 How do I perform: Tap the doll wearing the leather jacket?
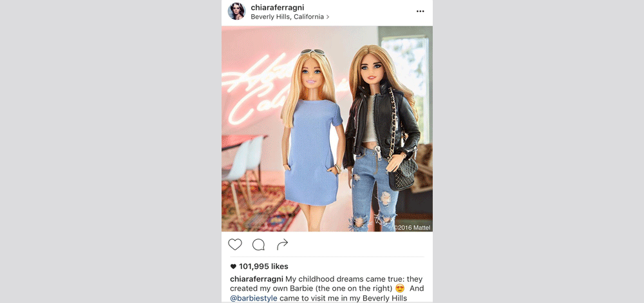click(x=381, y=138)
